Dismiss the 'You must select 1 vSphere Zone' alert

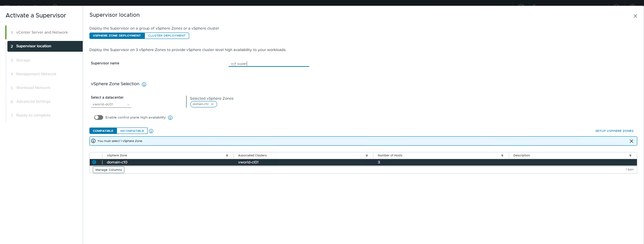631,141
